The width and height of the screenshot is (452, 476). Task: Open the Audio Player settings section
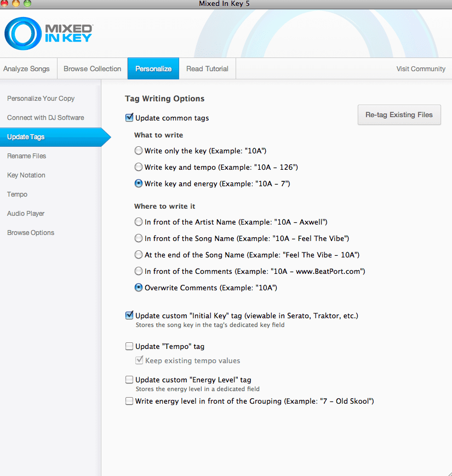coord(26,214)
